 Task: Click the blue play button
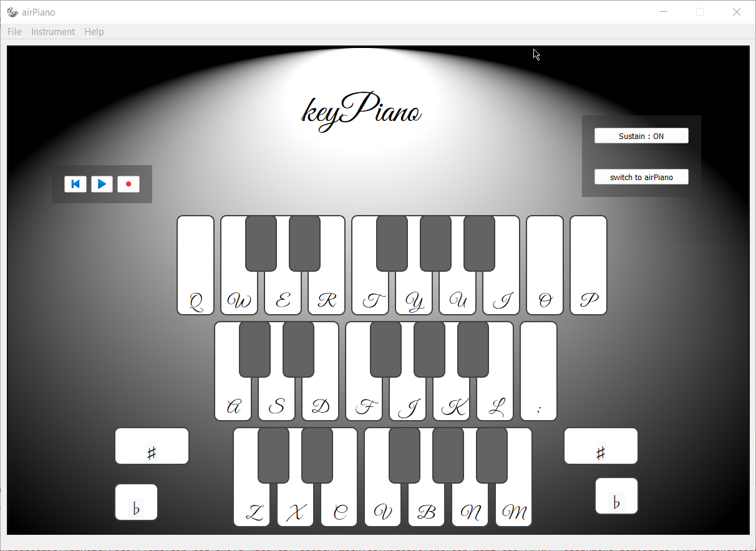point(102,184)
